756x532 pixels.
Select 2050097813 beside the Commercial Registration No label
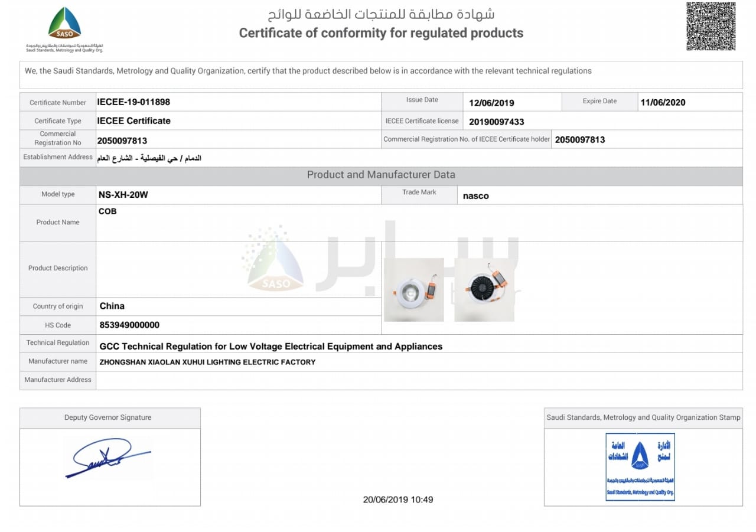click(x=122, y=141)
